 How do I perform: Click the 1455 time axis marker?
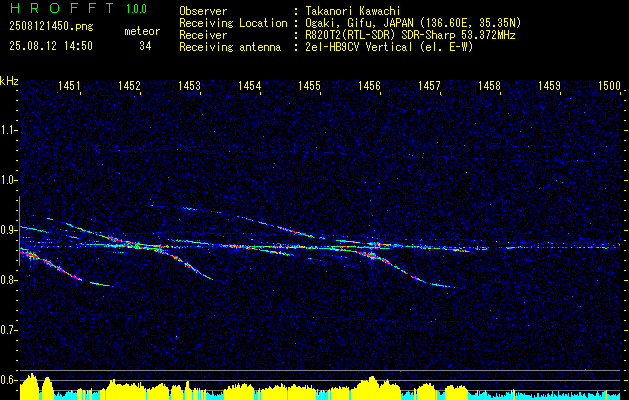click(x=310, y=85)
